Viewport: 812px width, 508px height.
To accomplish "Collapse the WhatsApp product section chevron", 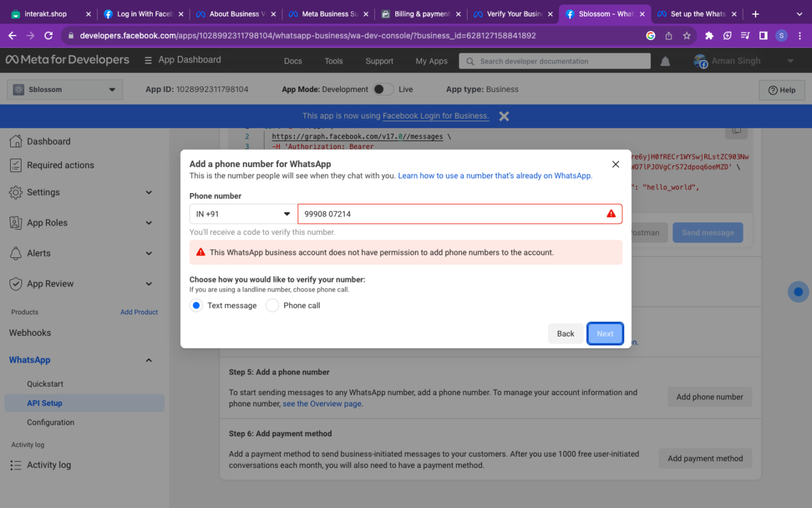I will [x=149, y=360].
